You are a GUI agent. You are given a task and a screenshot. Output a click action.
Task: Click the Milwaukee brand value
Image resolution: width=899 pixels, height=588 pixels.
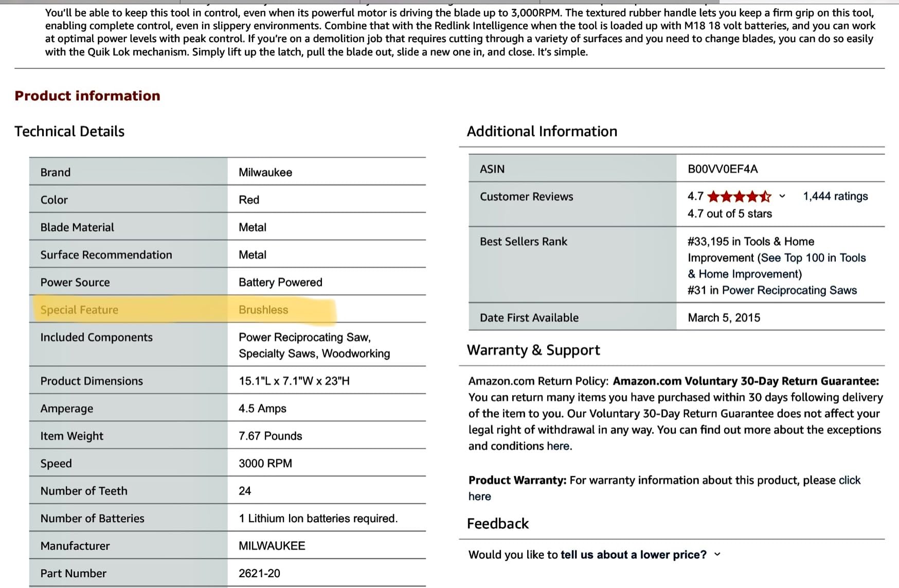coord(265,172)
